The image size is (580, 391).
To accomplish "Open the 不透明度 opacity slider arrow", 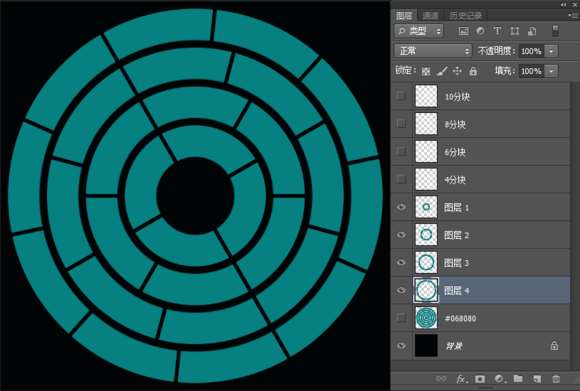I will pos(552,51).
